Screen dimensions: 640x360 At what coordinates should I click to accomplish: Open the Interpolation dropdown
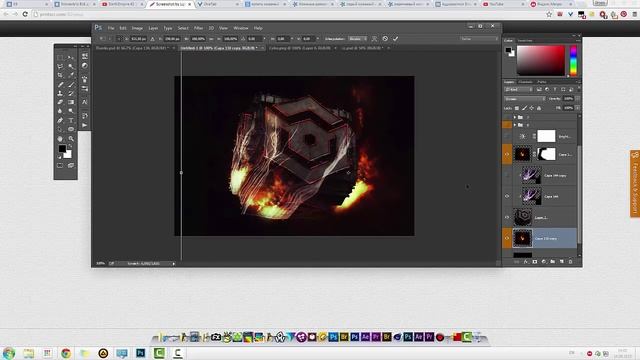(x=358, y=39)
